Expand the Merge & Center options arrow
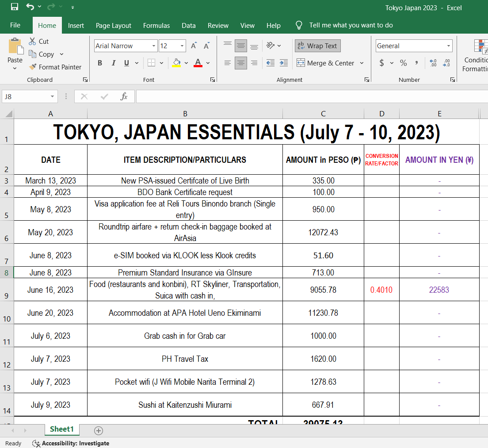This screenshot has width=488, height=448. pos(362,63)
